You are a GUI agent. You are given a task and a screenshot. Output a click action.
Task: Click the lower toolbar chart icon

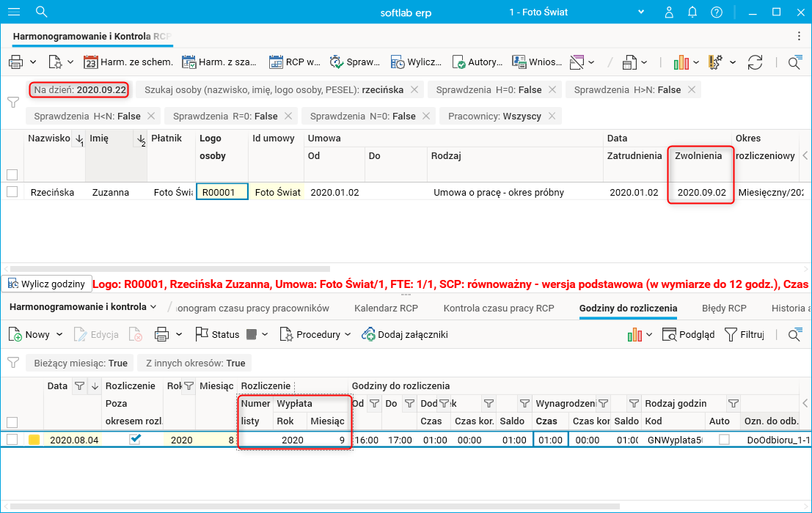[634, 335]
